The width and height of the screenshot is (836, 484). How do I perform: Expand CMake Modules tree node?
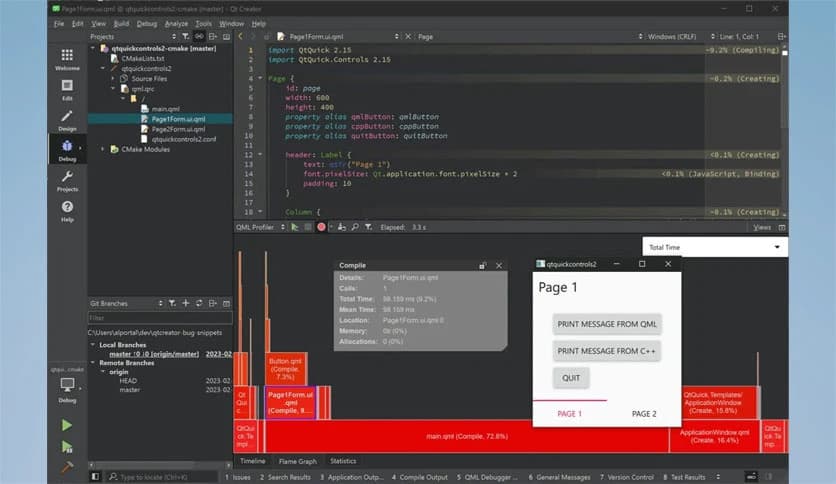(103, 149)
